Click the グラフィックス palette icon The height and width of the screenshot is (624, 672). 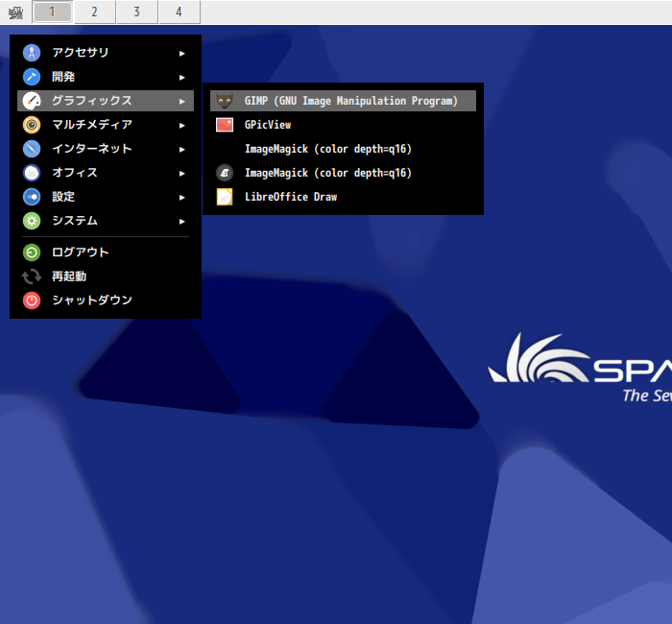32,101
